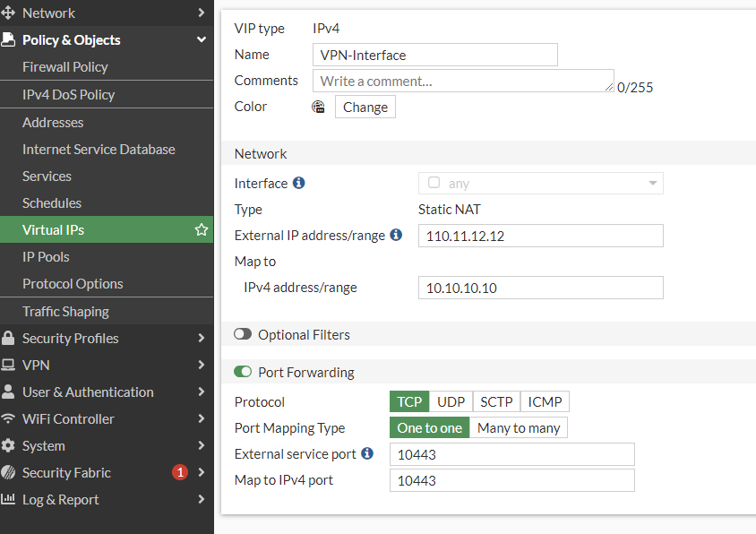Select Many to many port mapping
Image resolution: width=756 pixels, height=534 pixels.
point(519,427)
